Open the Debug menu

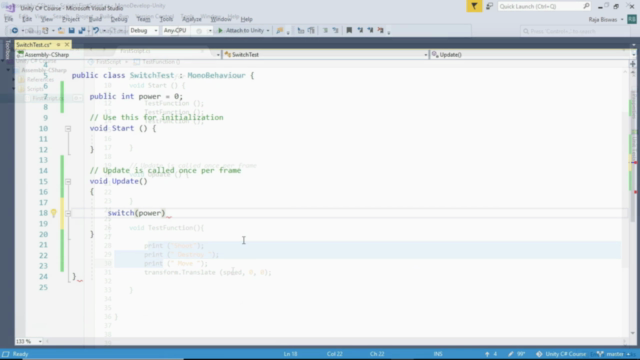point(119,19)
